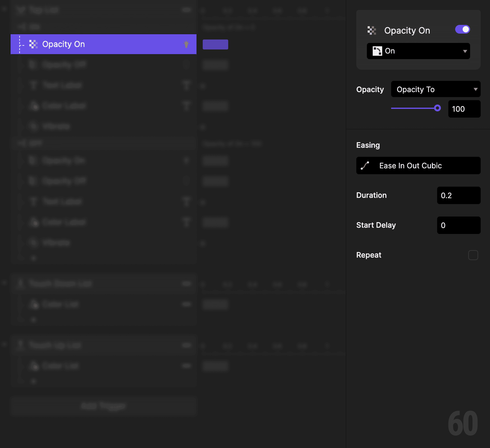Click the 100 opacity value field
The width and height of the screenshot is (490, 448).
pyautogui.click(x=464, y=109)
